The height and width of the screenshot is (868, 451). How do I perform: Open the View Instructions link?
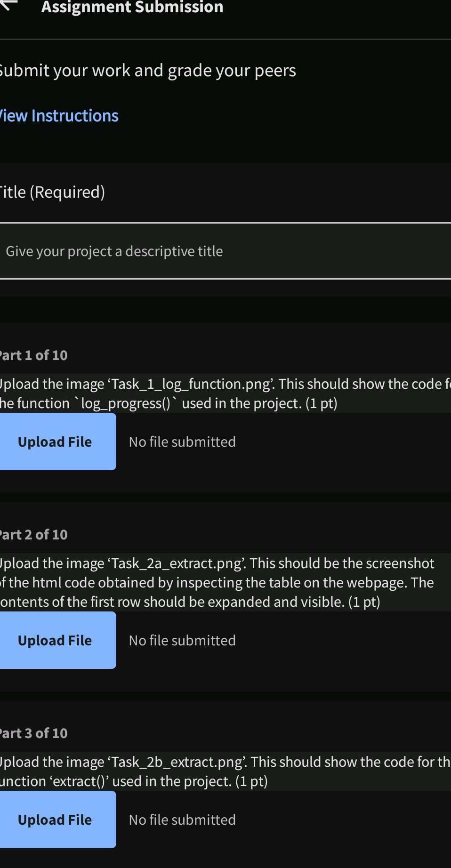tap(58, 116)
